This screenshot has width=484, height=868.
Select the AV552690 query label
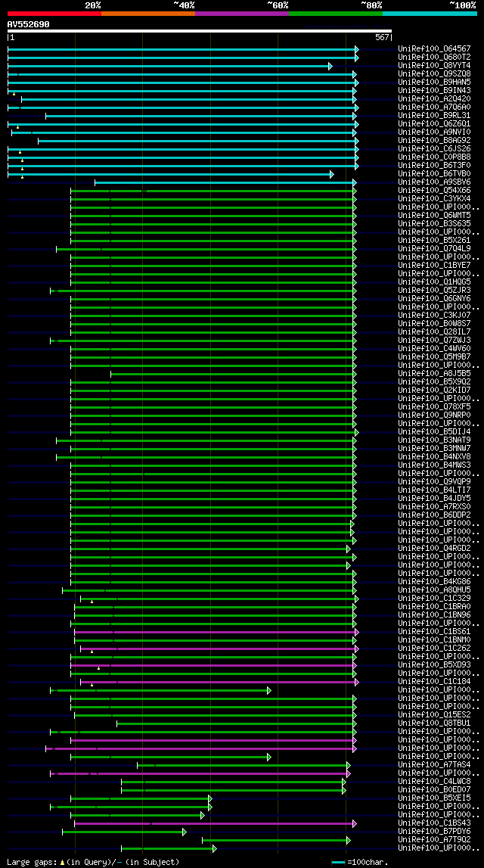[x=28, y=24]
